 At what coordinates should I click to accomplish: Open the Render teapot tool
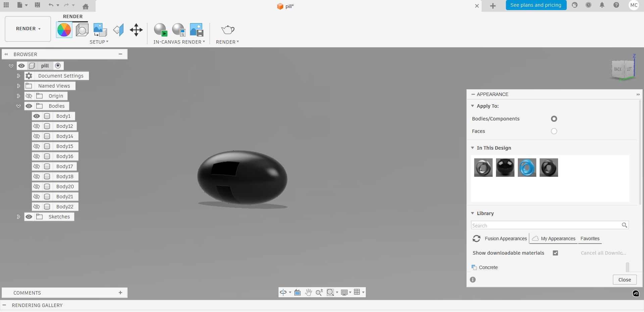tap(228, 30)
